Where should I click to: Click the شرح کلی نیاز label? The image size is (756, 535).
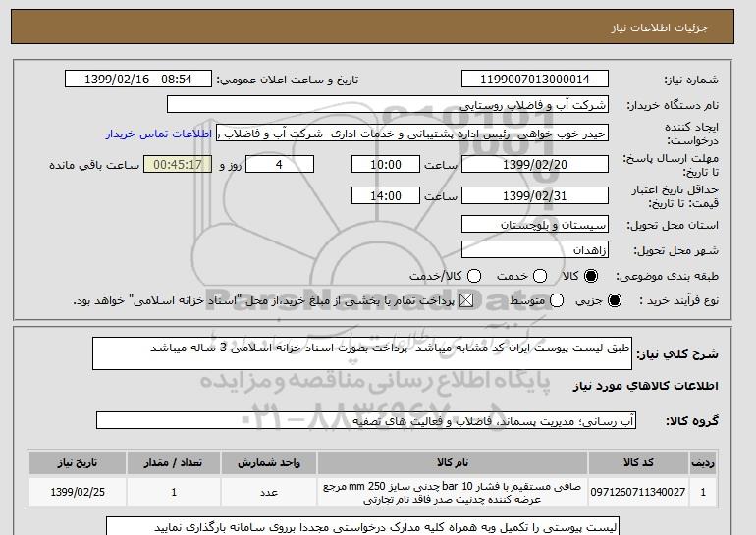pyautogui.click(x=677, y=354)
